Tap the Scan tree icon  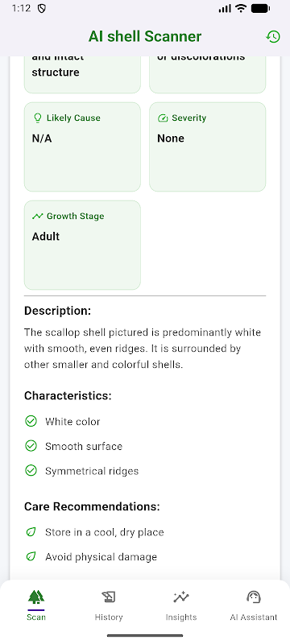36,597
